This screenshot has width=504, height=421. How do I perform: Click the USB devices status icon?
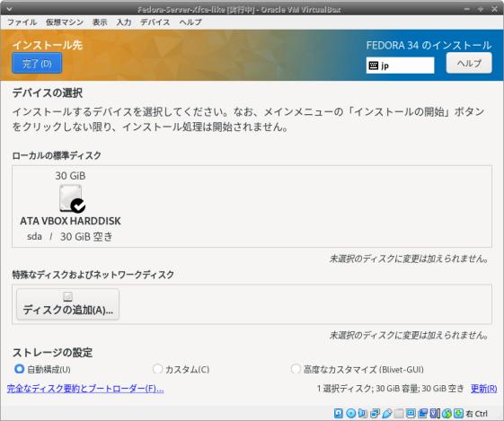[387, 413]
